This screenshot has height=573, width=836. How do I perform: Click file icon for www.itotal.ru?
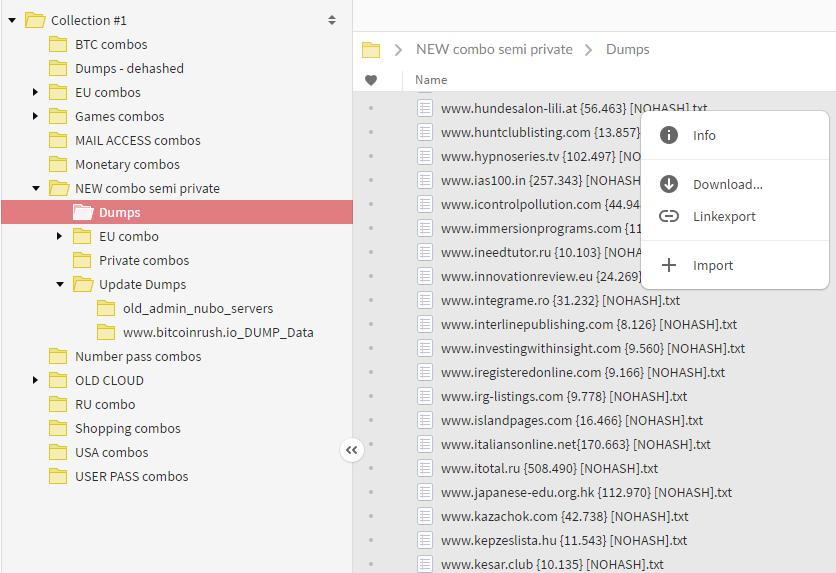click(425, 468)
